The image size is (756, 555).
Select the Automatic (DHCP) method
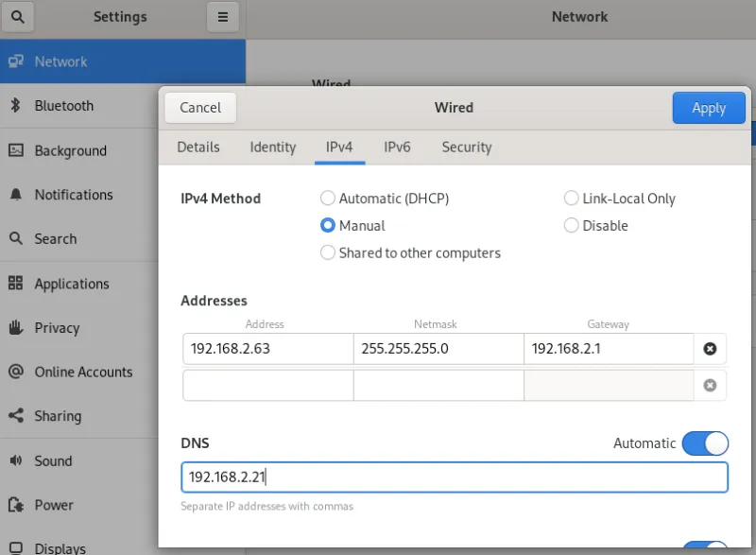click(x=327, y=199)
